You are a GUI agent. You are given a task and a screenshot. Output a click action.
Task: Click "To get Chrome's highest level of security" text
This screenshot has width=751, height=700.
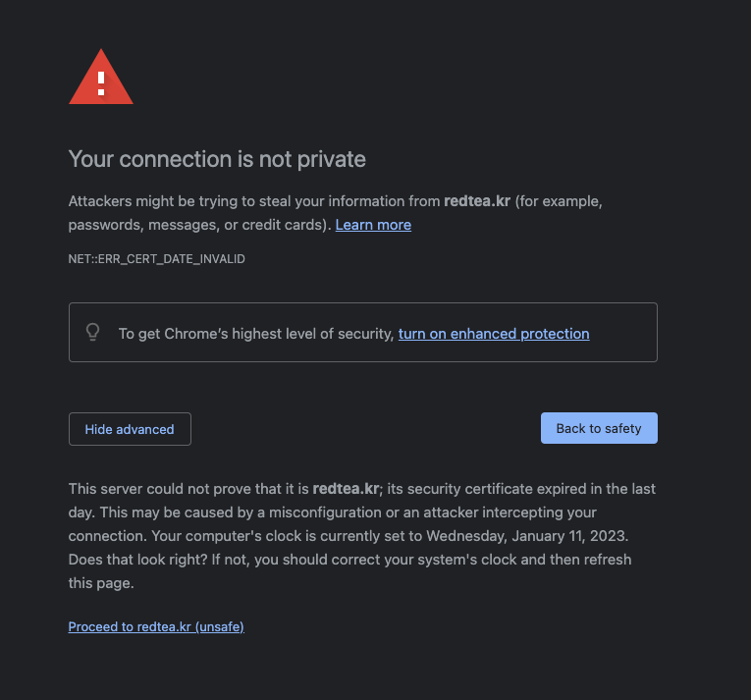(256, 334)
